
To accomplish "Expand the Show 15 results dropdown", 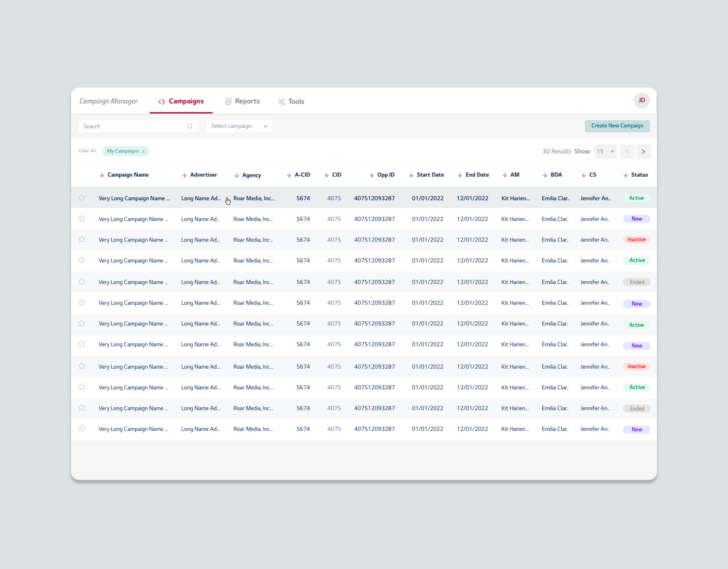I will pyautogui.click(x=605, y=152).
